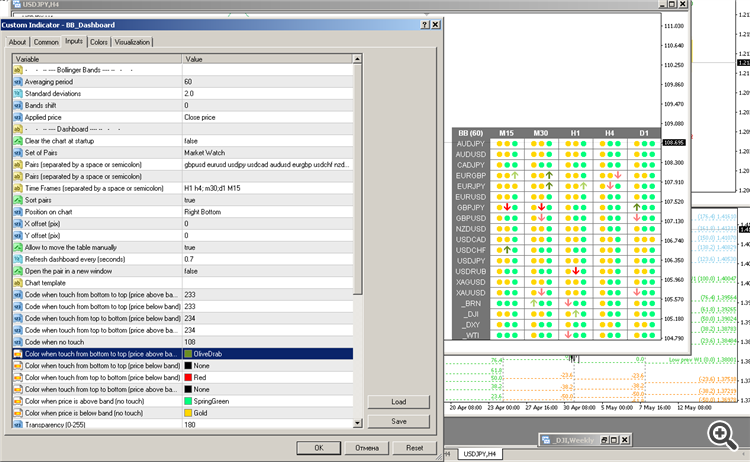Viewport: 750px width, 462px height.
Task: Click the XAUUSD pair label in dashboard
Action: tap(471, 293)
